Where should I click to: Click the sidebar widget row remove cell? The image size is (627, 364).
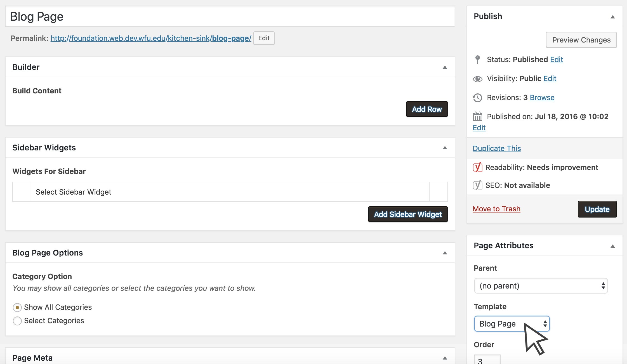pyautogui.click(x=438, y=192)
